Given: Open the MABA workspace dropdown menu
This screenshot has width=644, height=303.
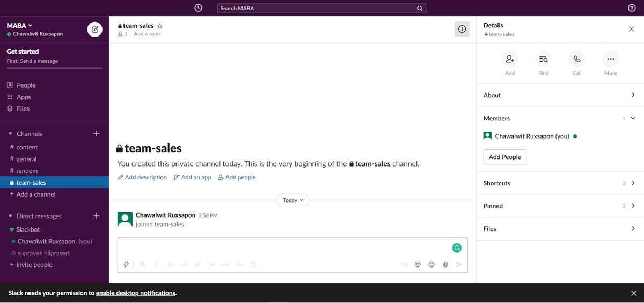Looking at the screenshot, I should [19, 25].
